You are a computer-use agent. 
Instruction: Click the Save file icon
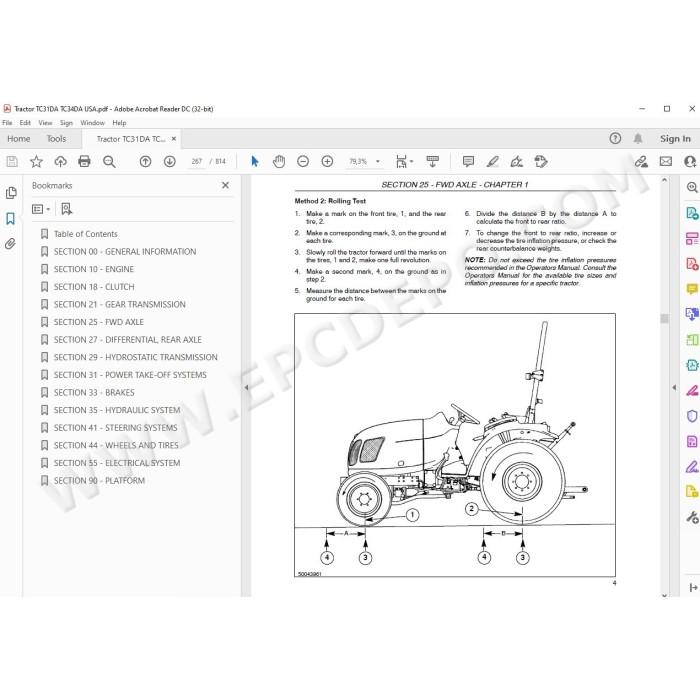click(x=12, y=161)
